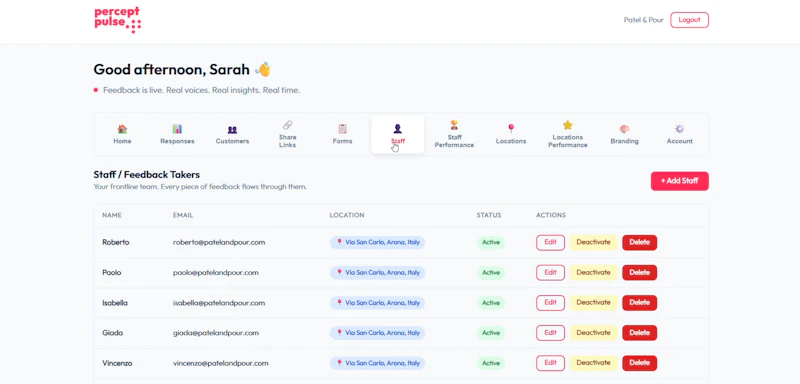The width and height of the screenshot is (800, 384).
Task: Click the Forms clipboard icon
Action: click(342, 129)
